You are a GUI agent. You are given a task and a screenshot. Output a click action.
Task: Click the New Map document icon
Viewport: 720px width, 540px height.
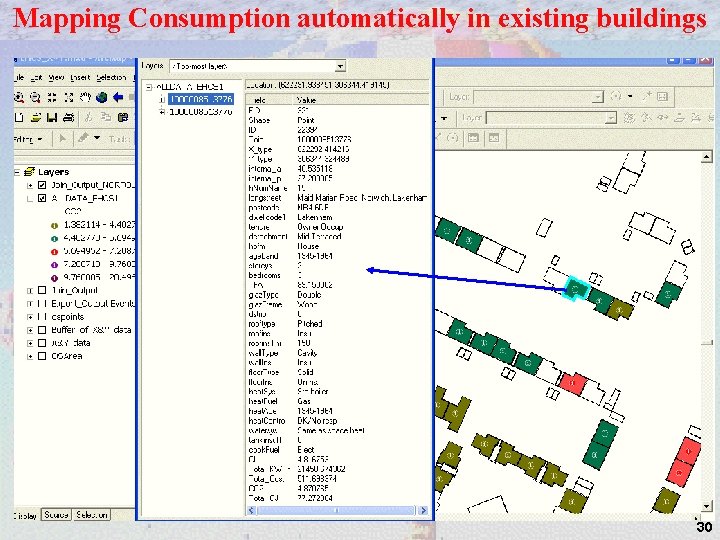[x=19, y=118]
